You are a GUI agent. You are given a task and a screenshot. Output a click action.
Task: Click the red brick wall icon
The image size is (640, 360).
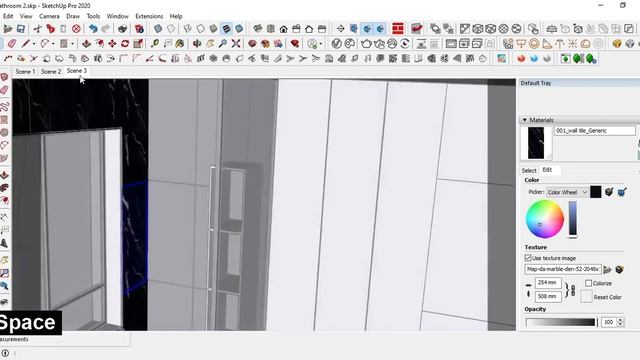coord(398,29)
